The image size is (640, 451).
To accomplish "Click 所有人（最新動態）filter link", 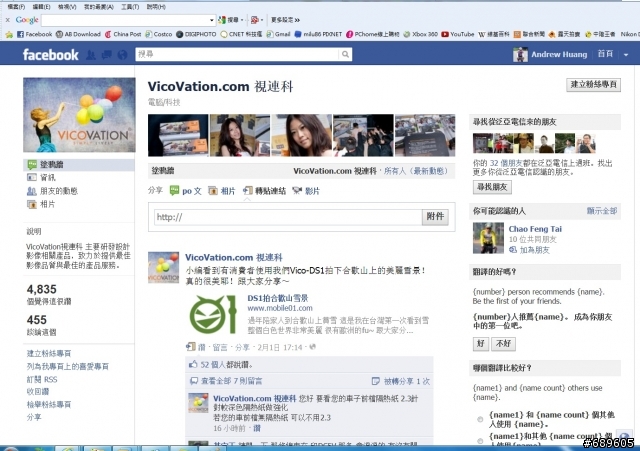I will pyautogui.click(x=416, y=171).
